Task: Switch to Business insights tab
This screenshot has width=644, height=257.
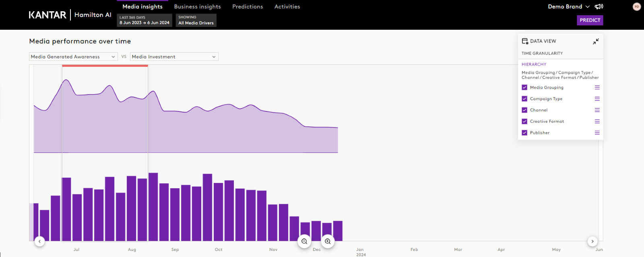Action: coord(198,6)
